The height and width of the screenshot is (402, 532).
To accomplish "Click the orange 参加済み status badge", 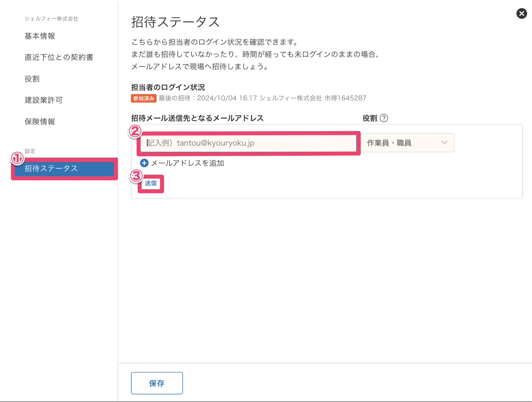I will click(x=144, y=98).
